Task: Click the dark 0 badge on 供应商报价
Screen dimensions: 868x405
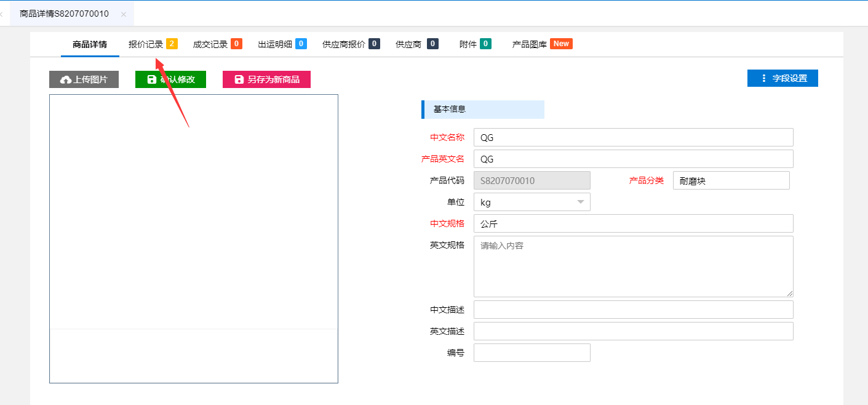Action: 374,44
